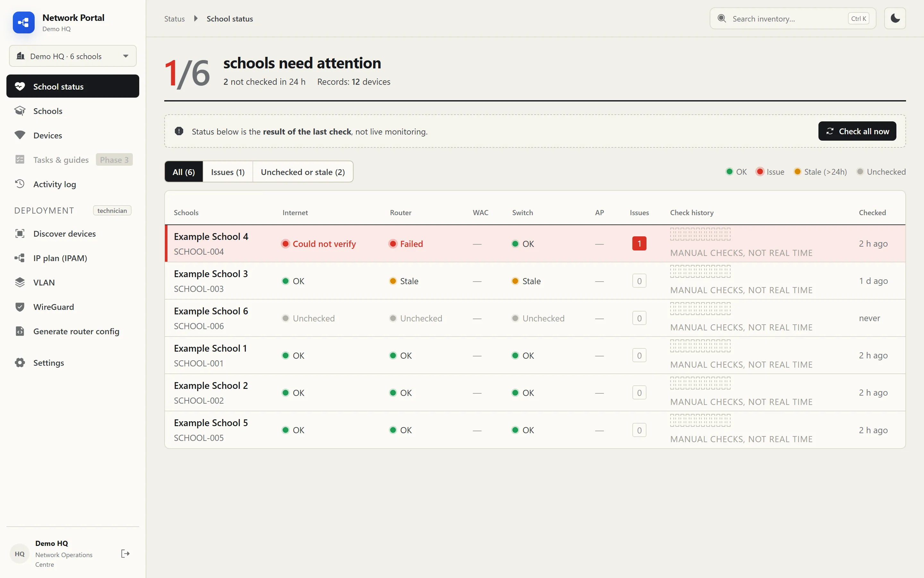This screenshot has height=578, width=924.
Task: Open WireGuard shield icon
Action: pyautogui.click(x=20, y=307)
